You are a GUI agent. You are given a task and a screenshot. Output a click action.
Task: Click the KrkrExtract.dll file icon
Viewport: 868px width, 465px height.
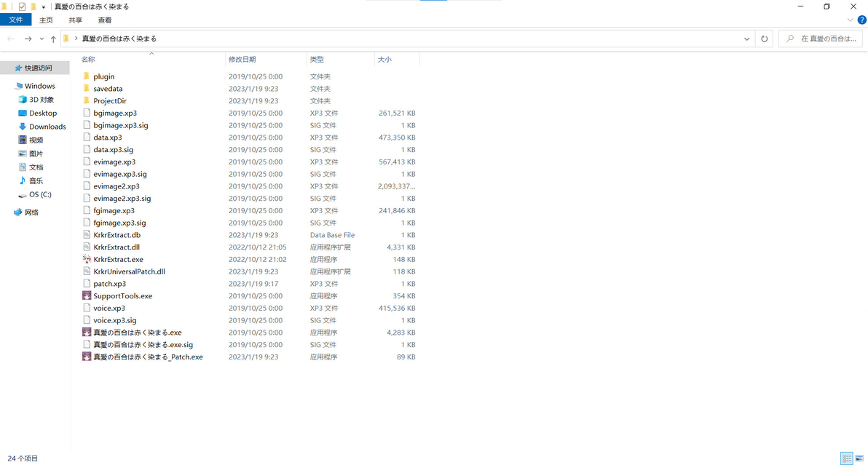pos(87,247)
